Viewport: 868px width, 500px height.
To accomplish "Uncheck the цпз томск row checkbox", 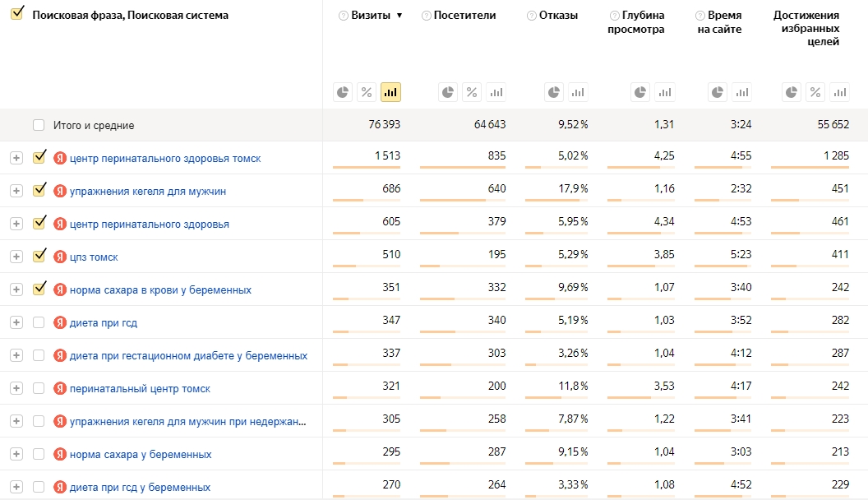I will tap(39, 256).
